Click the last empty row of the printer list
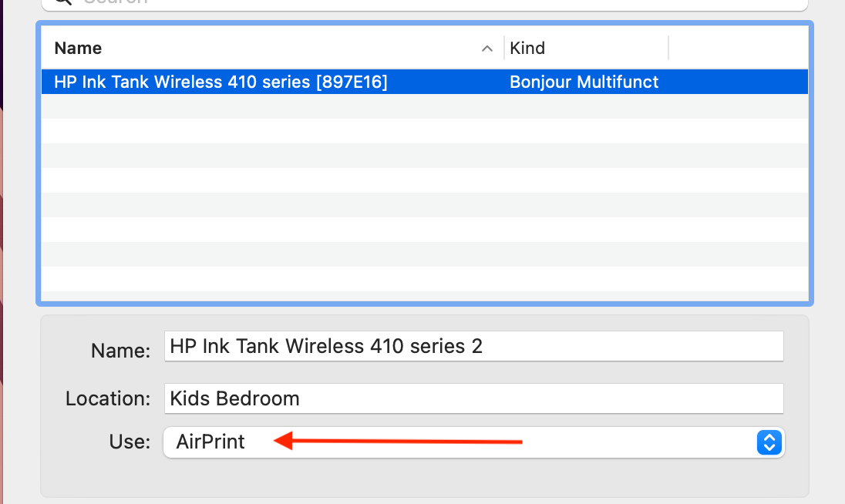Viewport: 845px width, 504px height. point(424,279)
